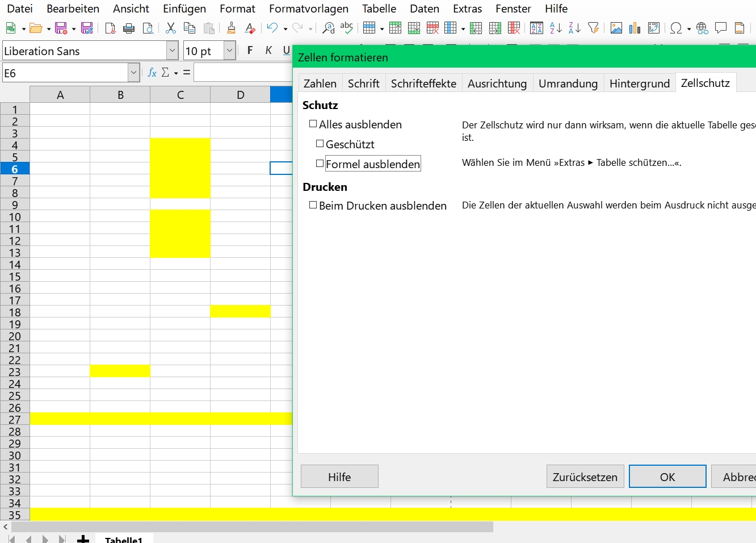
Task: Enable the 'Geschützt' checkbox
Action: pos(320,144)
